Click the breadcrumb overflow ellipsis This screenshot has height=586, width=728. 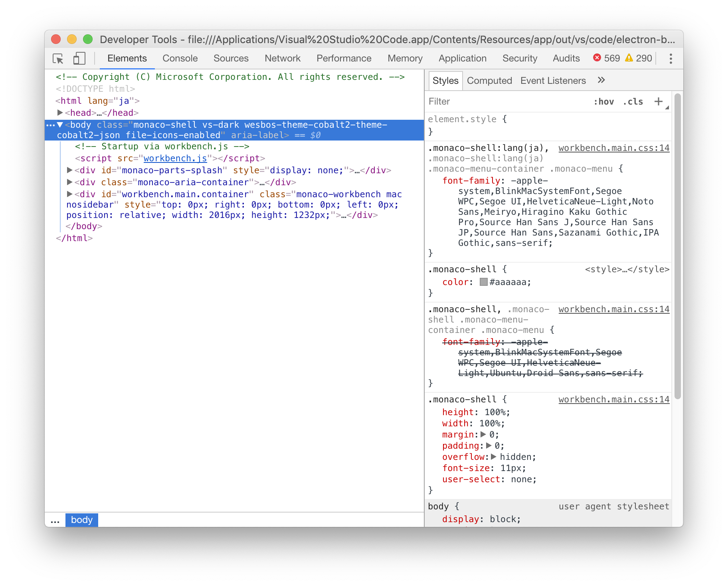55,520
